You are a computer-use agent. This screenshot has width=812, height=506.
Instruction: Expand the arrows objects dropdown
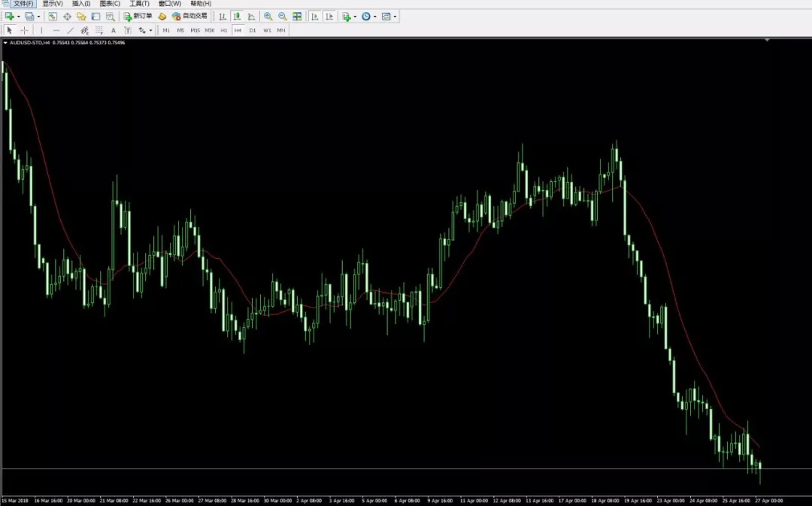[x=150, y=30]
